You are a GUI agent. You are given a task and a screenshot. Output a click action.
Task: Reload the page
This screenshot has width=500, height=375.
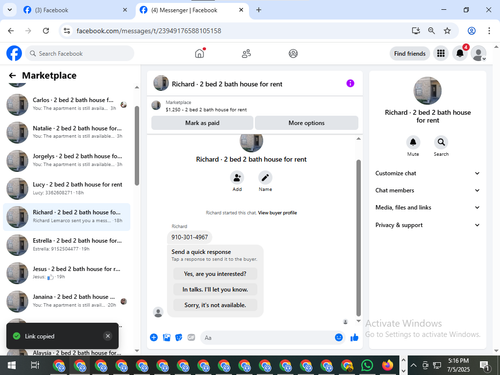click(46, 31)
